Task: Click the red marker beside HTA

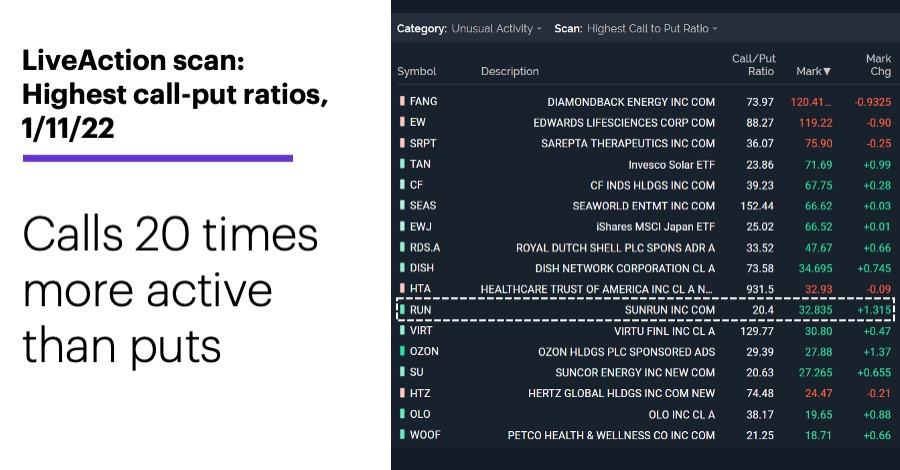Action: [402, 289]
